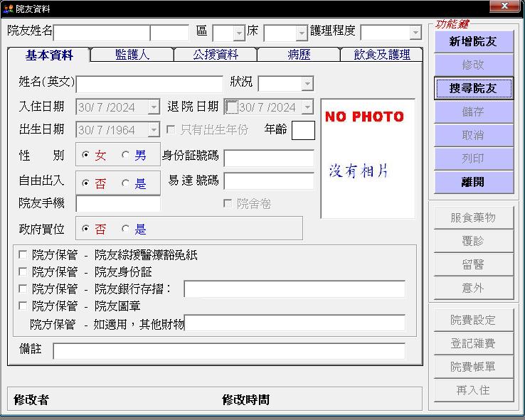Click the NO PHOTO image placeholder
This screenshot has height=420, width=525.
pyautogui.click(x=368, y=158)
